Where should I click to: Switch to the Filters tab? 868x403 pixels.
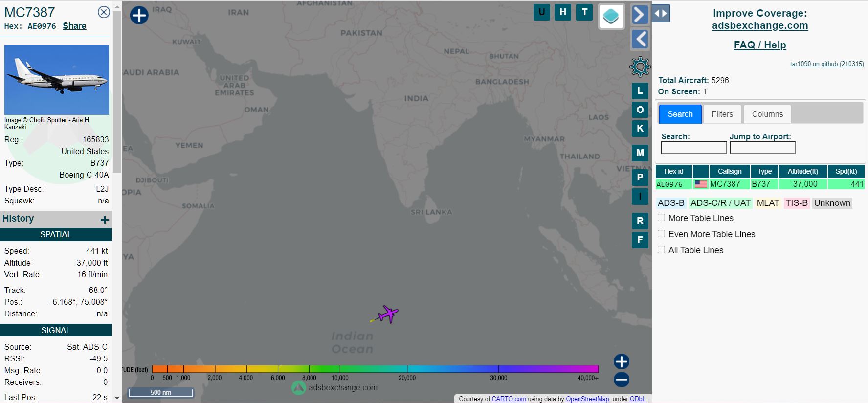(x=722, y=114)
